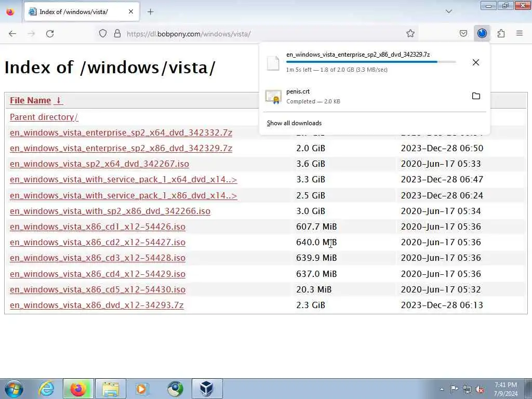Click the padlock site information icon
The image size is (532, 399).
(x=117, y=33)
